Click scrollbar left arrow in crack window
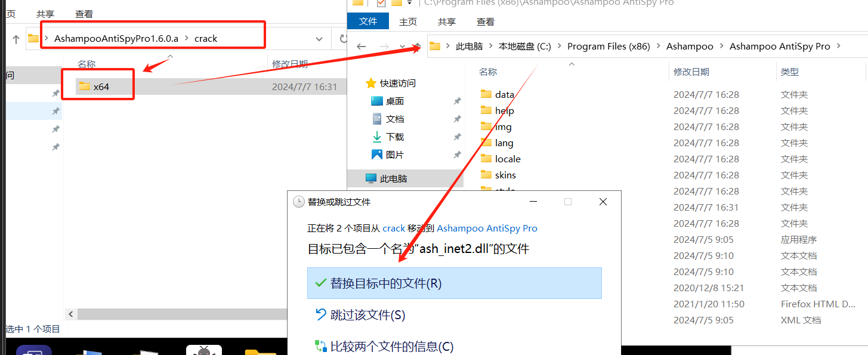Screen dimensions: 868x355 point(70,314)
